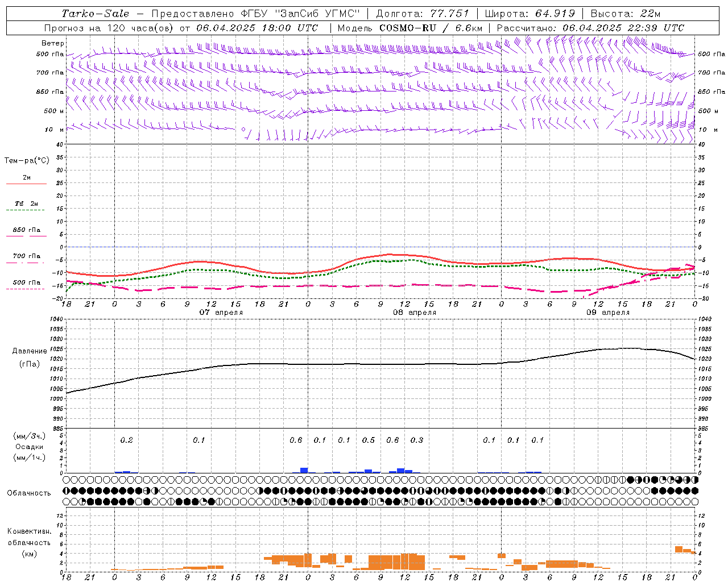Select the "(км)" unit under convective cloudiness
This screenshot has width=728, height=582.
[29, 554]
